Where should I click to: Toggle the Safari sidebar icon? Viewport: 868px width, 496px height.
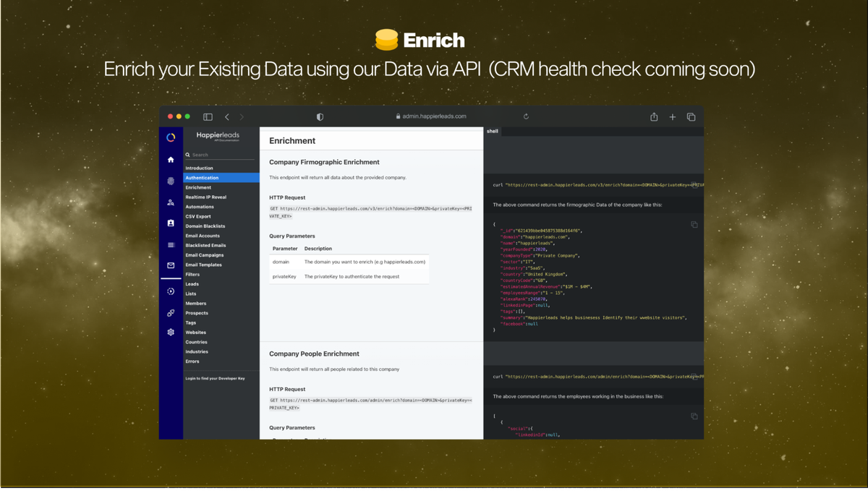click(x=208, y=116)
